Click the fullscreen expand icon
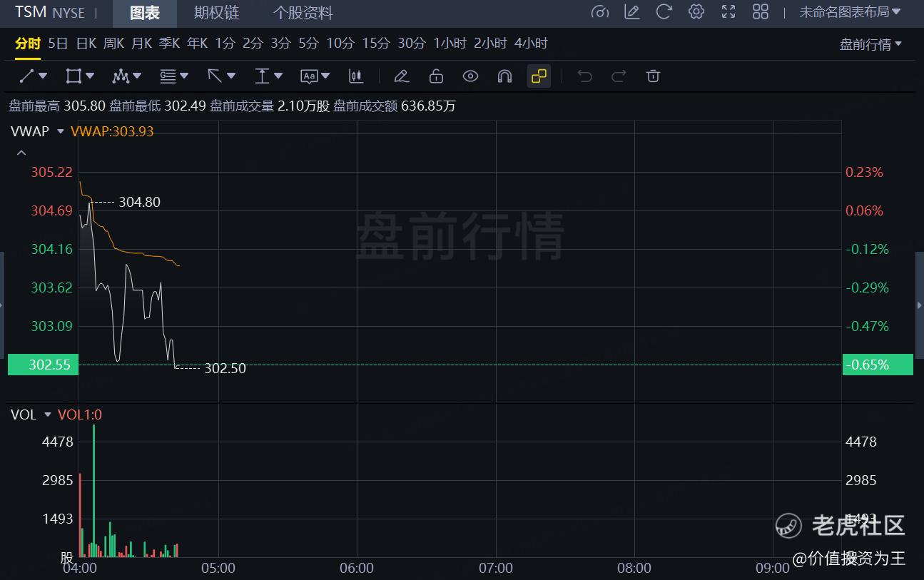924x580 pixels. tap(728, 11)
